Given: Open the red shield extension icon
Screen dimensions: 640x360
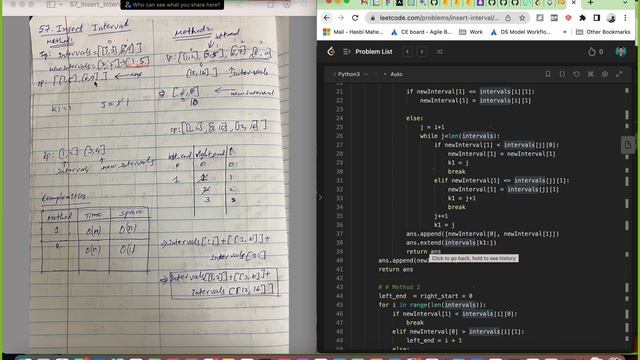Looking at the screenshot, I should click(568, 18).
